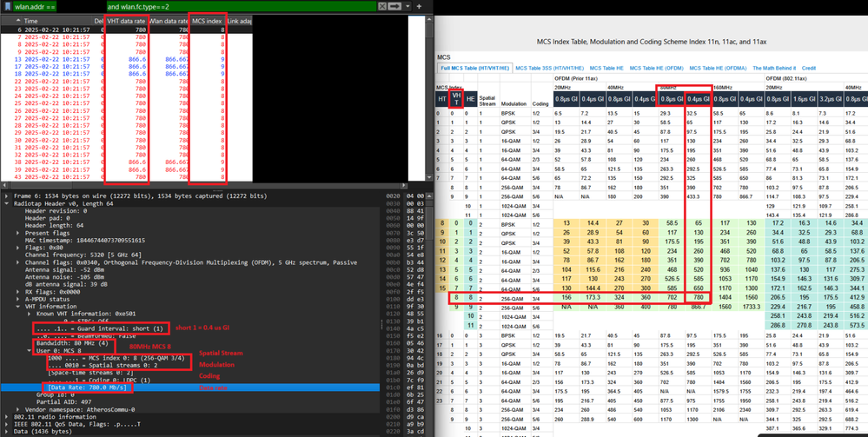This screenshot has width=868, height=437.
Task: Collapse the VHT information node
Action: point(19,306)
